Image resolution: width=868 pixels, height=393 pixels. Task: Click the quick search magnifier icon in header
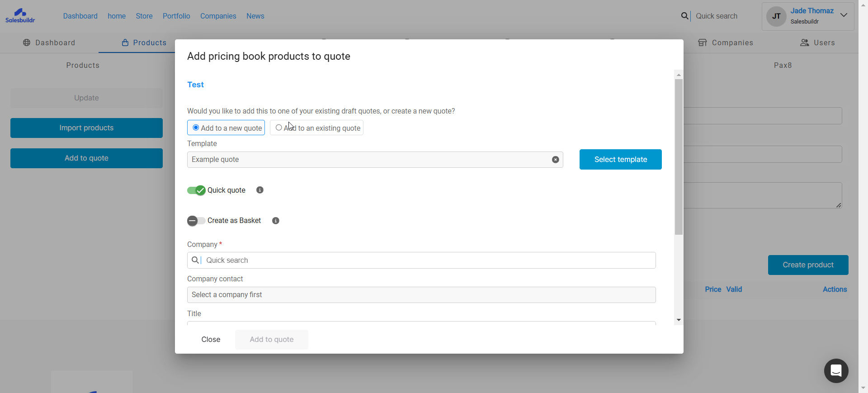coord(685,16)
